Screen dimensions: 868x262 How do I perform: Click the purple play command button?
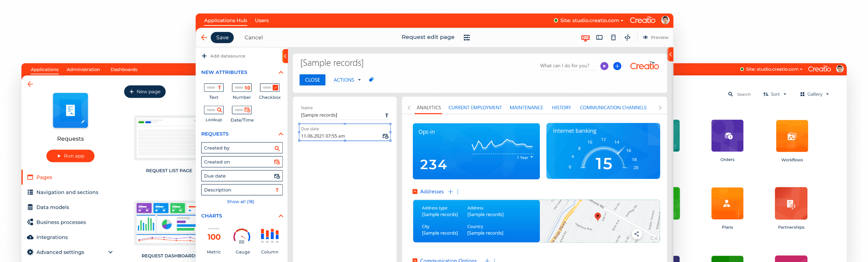pyautogui.click(x=604, y=66)
